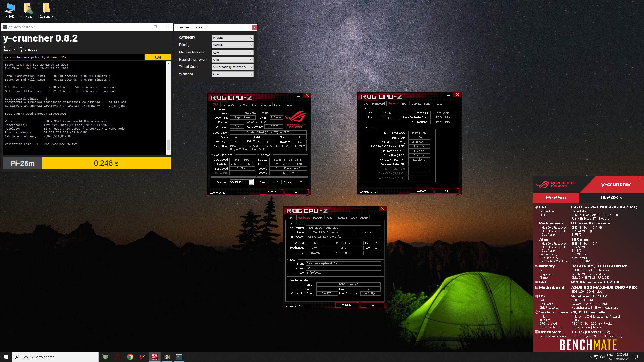
Task: Open the Priority dropdown
Action: pyautogui.click(x=232, y=45)
